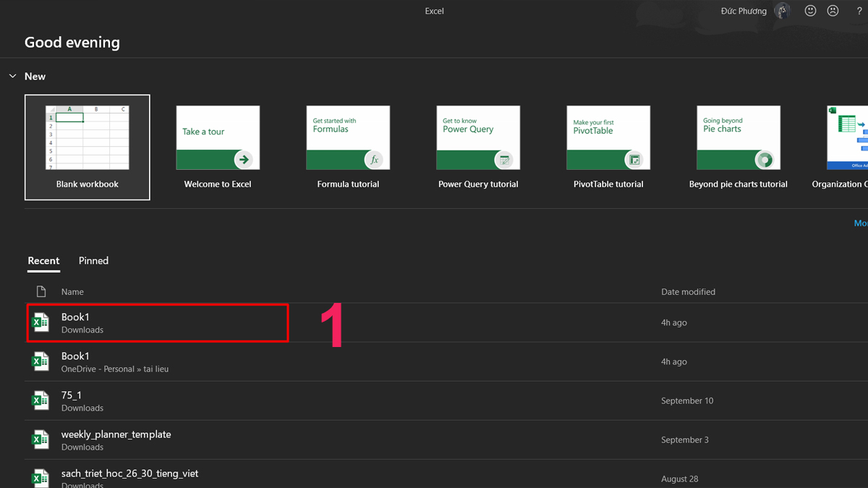Image resolution: width=868 pixels, height=488 pixels.
Task: Click the August 28 date entry
Action: click(681, 479)
